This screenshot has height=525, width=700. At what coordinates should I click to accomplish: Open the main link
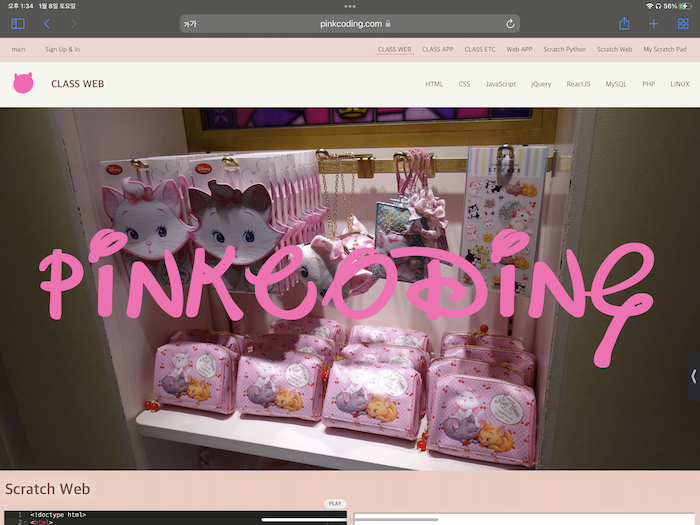(x=18, y=50)
